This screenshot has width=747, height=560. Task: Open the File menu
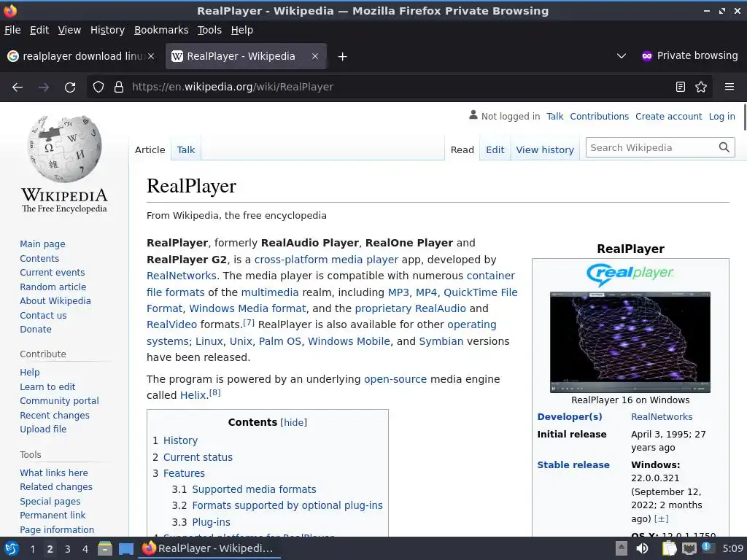click(12, 30)
